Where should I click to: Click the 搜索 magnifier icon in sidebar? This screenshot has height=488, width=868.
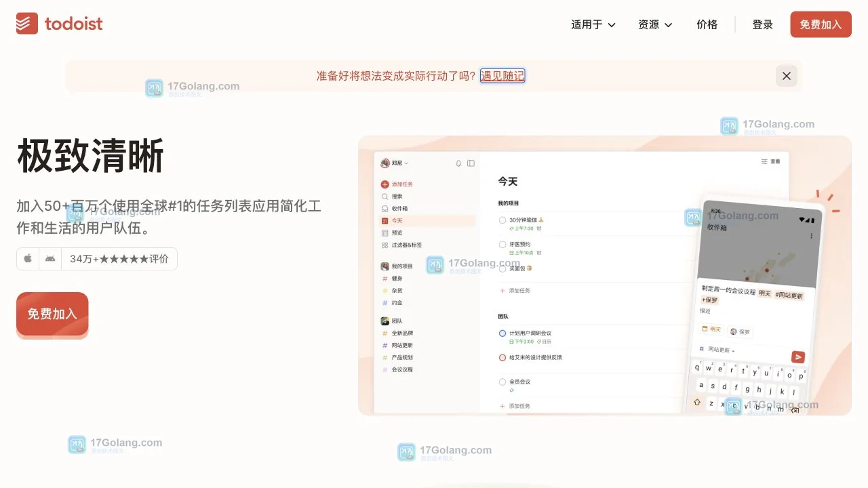pos(385,197)
